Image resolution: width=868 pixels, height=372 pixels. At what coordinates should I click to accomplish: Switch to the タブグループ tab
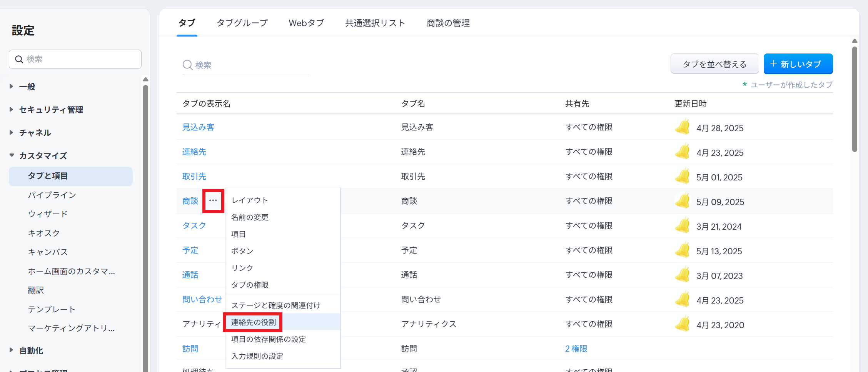click(x=242, y=23)
